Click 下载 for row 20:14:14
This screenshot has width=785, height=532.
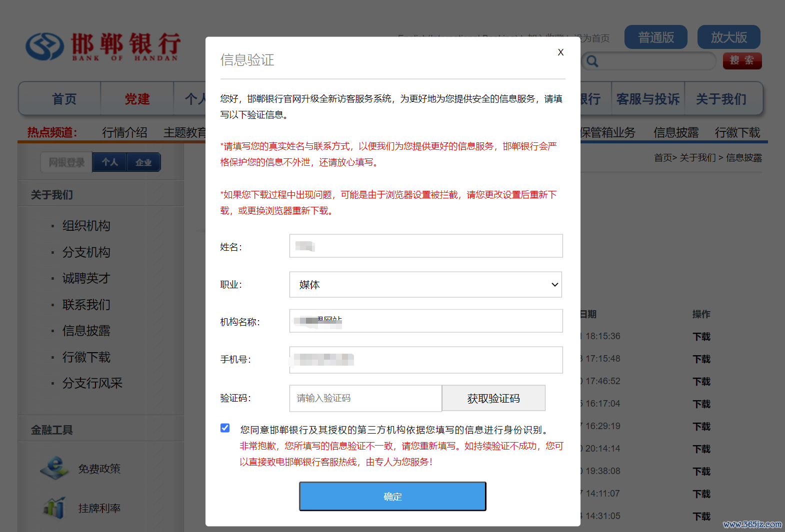tap(701, 449)
